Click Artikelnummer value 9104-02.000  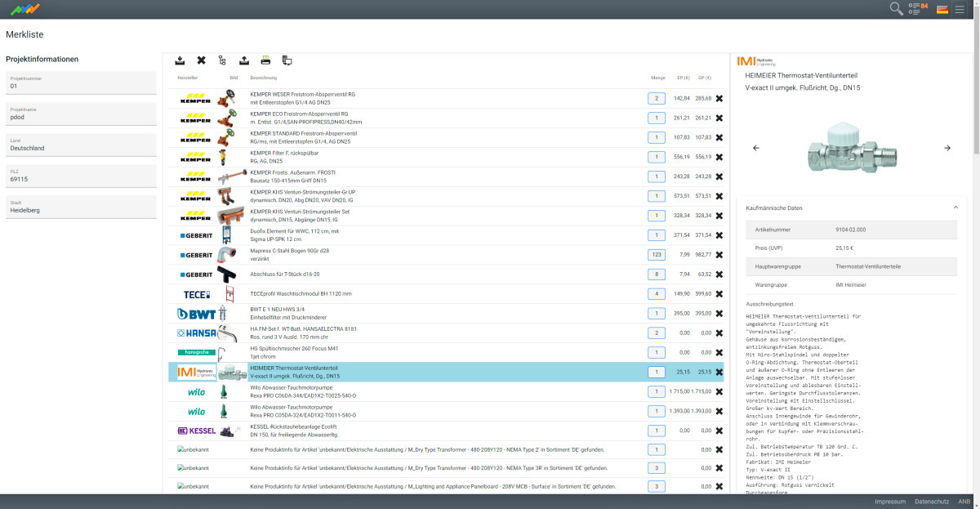pyautogui.click(x=851, y=230)
